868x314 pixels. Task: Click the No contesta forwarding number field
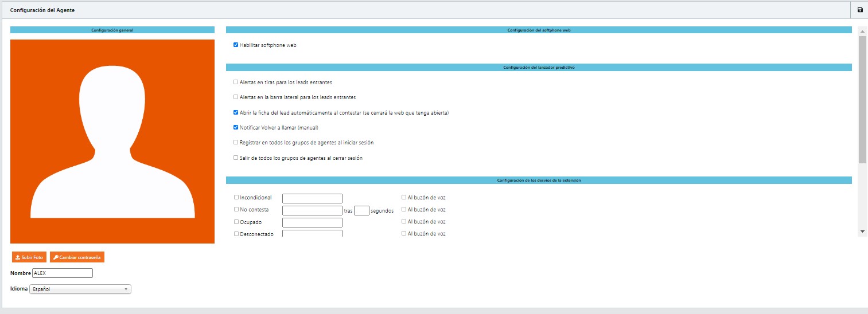312,210
